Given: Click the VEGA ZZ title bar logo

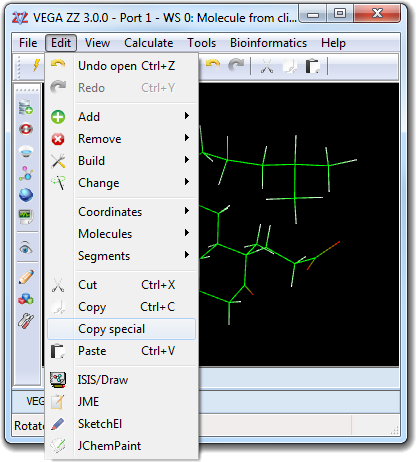Looking at the screenshot, I should [20, 18].
